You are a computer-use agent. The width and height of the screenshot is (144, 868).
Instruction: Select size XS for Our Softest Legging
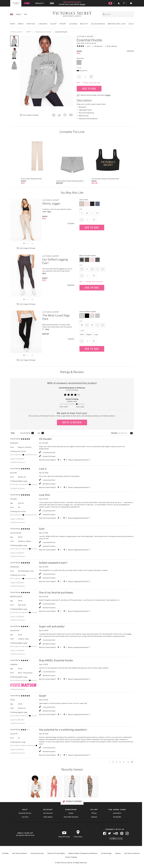coord(81,269)
